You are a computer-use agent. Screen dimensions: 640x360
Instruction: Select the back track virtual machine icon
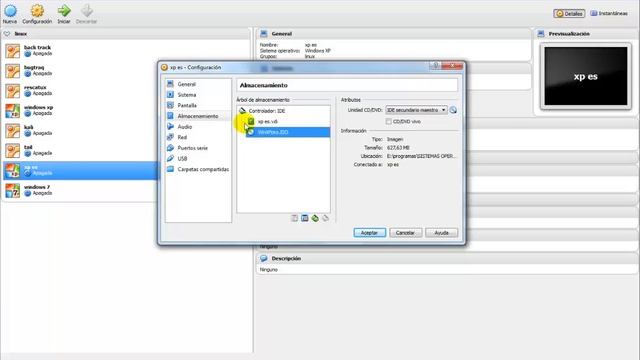tap(12, 51)
